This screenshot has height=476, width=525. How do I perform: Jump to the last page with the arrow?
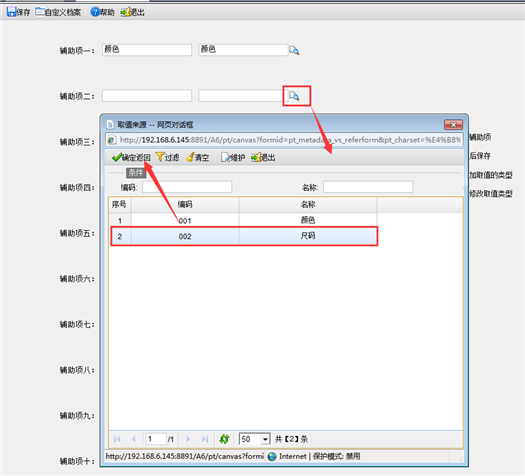click(205, 439)
